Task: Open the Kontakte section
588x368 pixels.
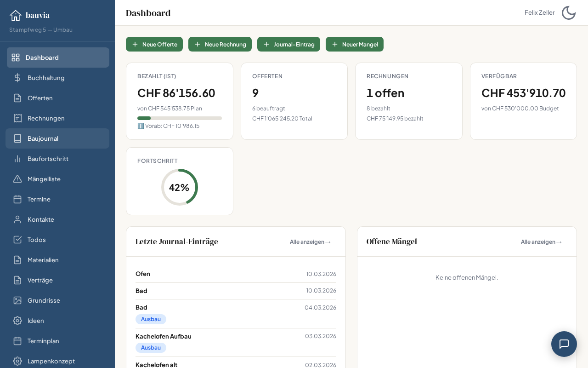Action: pos(40,219)
